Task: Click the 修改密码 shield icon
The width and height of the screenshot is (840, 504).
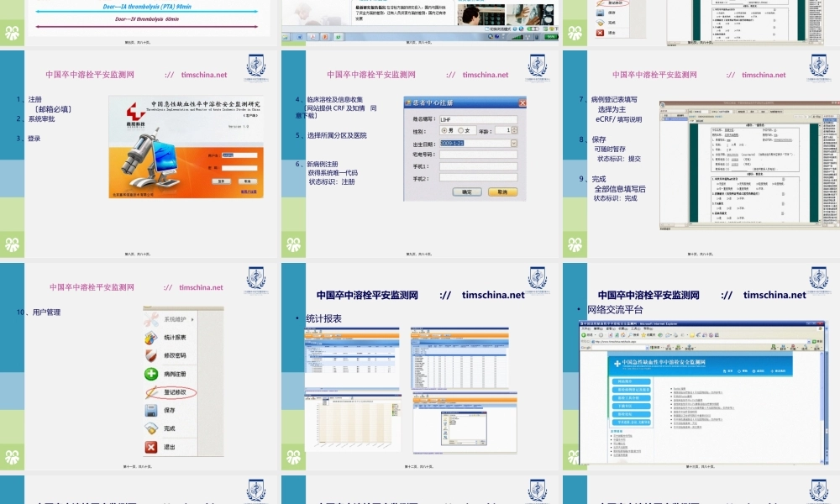Action: pyautogui.click(x=150, y=354)
